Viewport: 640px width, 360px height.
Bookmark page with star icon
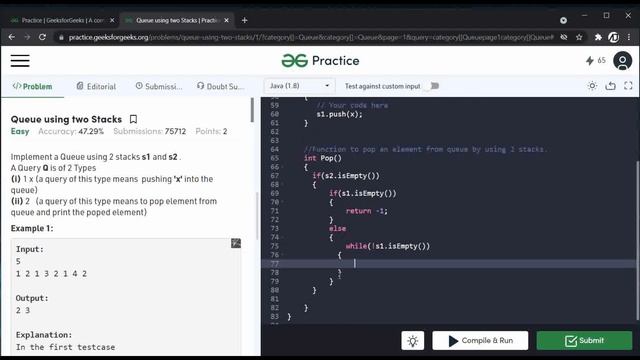coord(579,37)
